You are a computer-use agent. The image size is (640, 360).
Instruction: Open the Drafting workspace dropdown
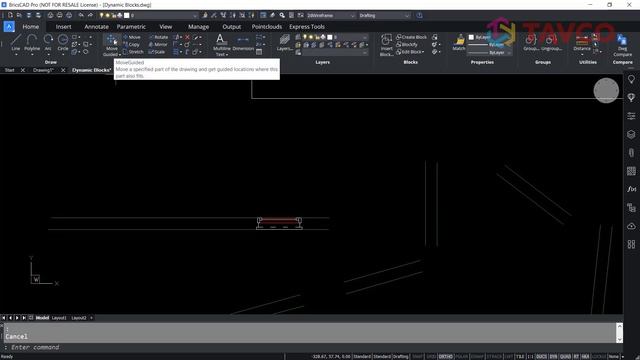pyautogui.click(x=384, y=16)
